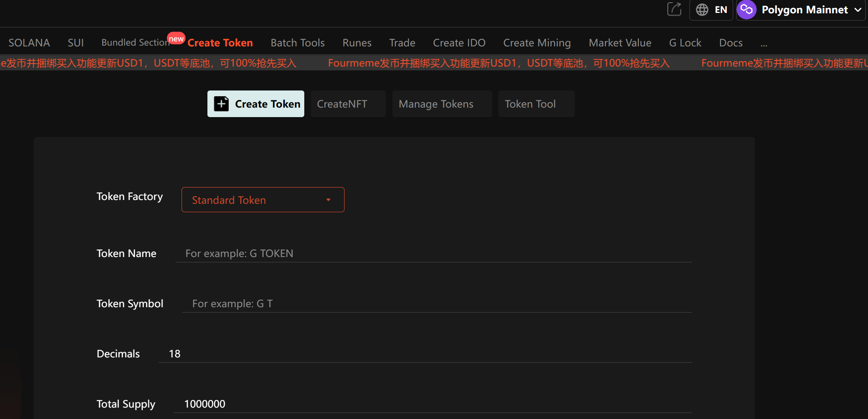Click the Token Name input field
Viewport: 868px width, 419px height.
click(x=433, y=253)
